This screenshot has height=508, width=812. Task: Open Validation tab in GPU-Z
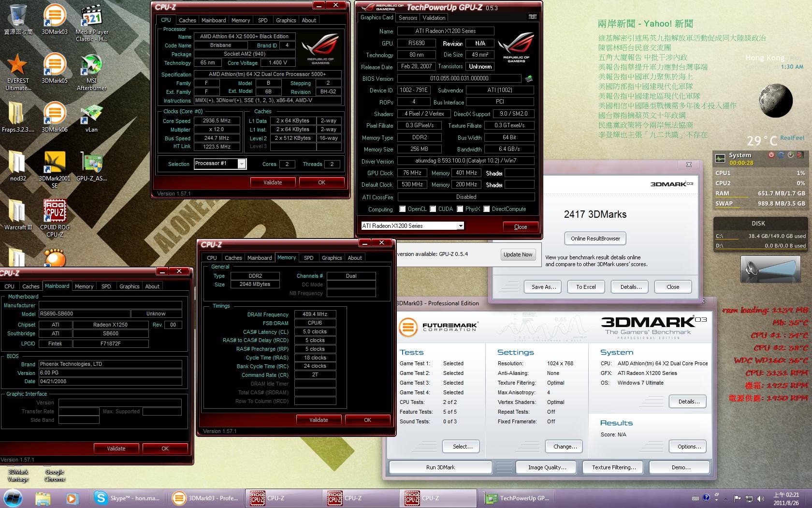click(x=434, y=18)
